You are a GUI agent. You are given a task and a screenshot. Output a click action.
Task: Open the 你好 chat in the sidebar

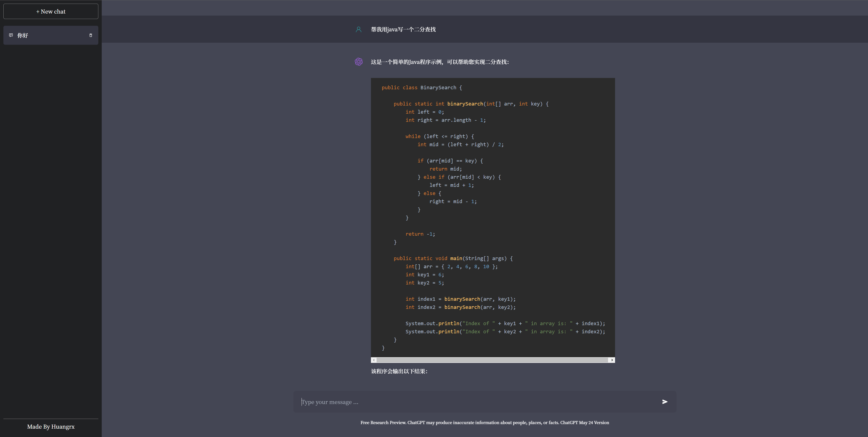[51, 35]
